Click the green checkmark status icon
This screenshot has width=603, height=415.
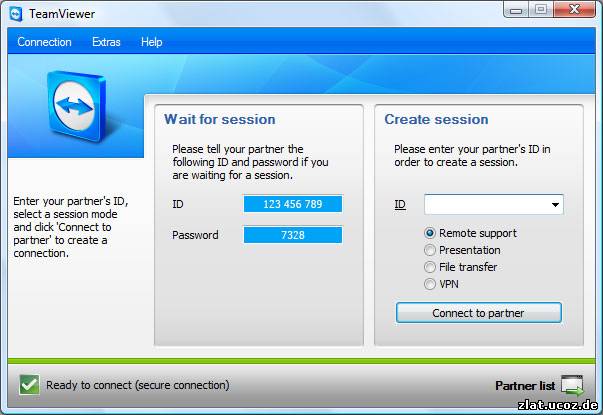point(29,385)
